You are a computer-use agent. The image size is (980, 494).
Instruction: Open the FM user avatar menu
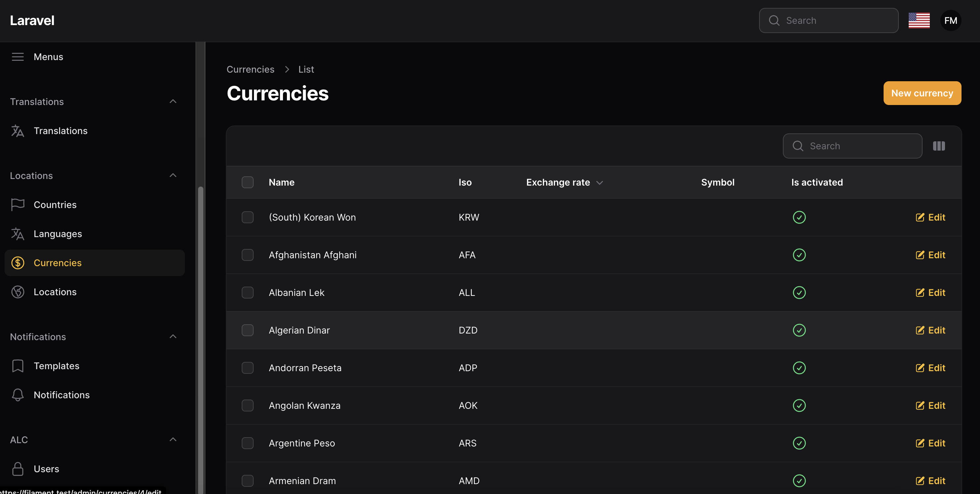[x=950, y=20]
